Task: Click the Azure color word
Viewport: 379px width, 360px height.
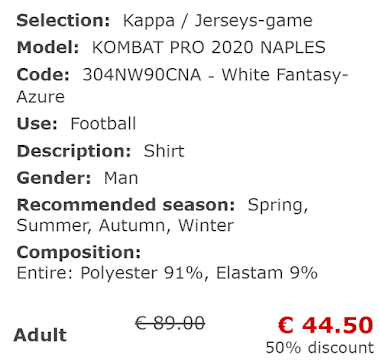Action: 41,97
